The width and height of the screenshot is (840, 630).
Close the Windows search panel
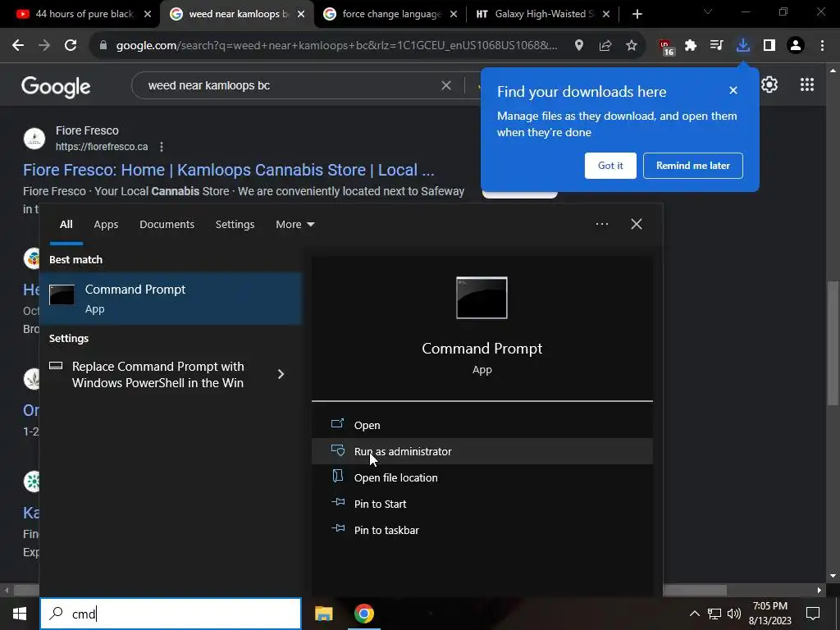pyautogui.click(x=637, y=224)
